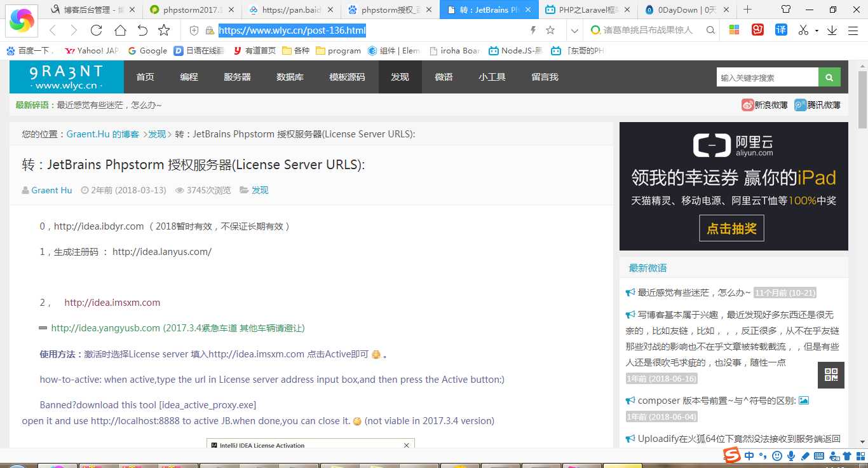Click the QR code icon on the sidebar

(x=831, y=375)
